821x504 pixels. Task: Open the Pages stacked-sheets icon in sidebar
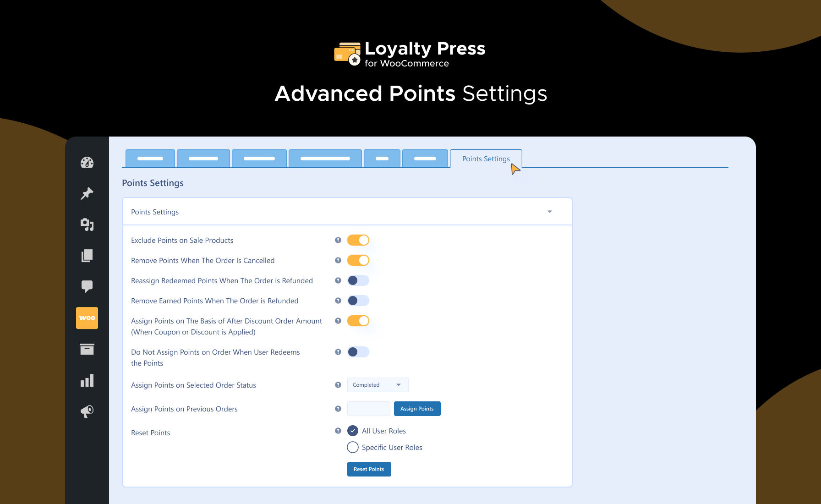(87, 256)
